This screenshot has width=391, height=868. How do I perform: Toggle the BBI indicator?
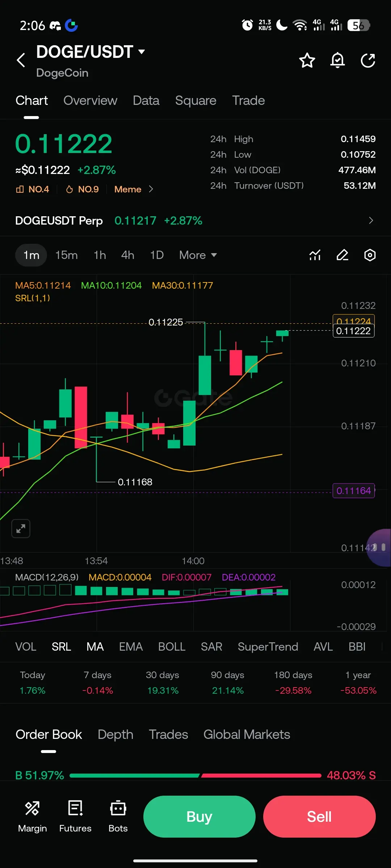[x=357, y=647]
